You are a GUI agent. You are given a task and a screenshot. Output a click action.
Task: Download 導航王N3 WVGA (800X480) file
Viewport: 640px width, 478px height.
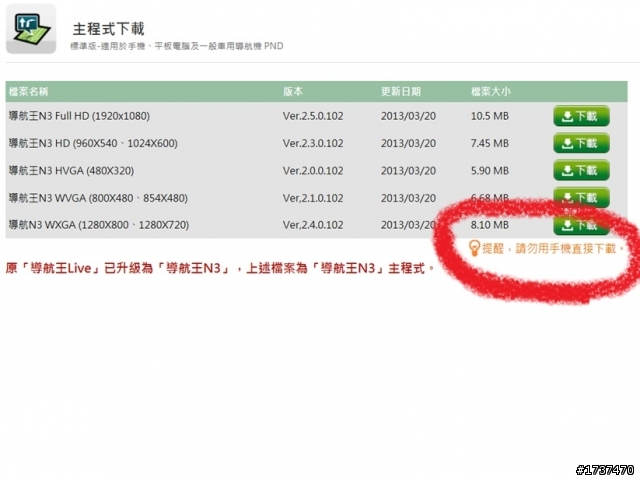coord(581,198)
